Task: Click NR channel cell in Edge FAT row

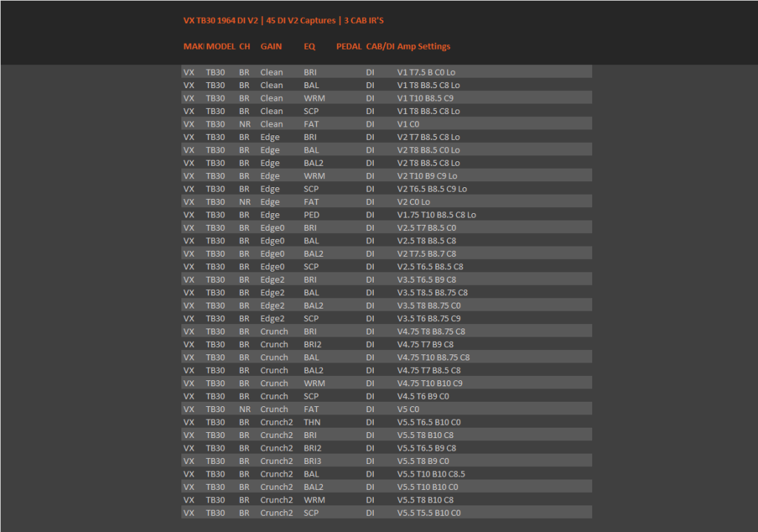Action: tap(245, 202)
